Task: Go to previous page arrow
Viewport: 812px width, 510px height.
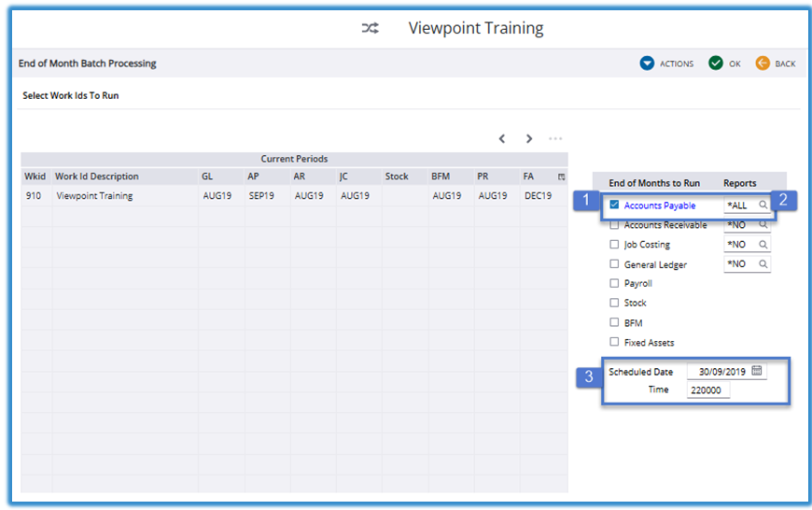Action: click(502, 139)
